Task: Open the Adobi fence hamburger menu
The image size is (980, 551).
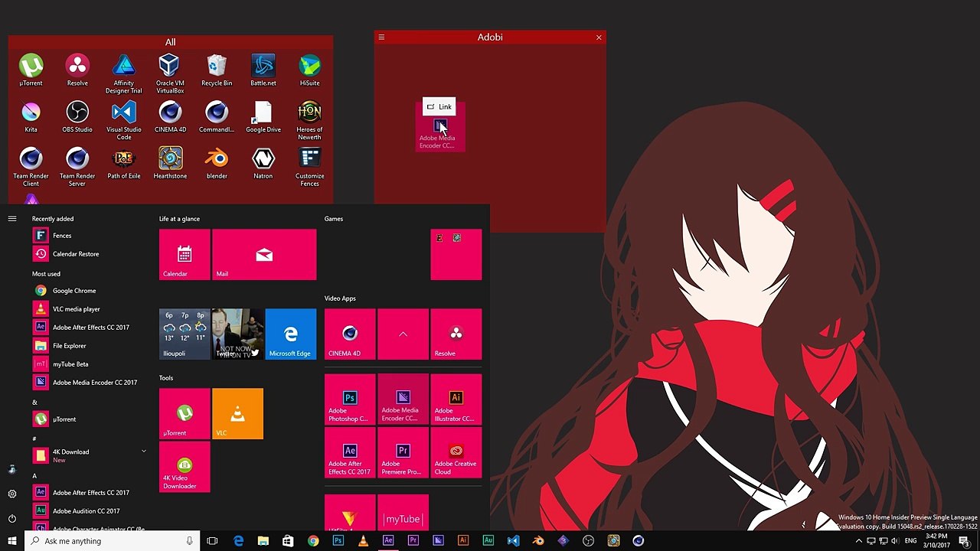Action: 381,37
